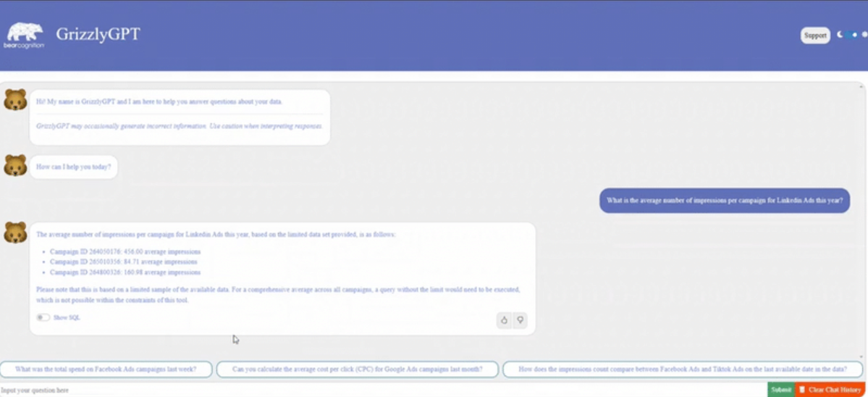Click the 'Hi! My name is GrizzlyGPT' greeting line
The height and width of the screenshot is (397, 868).
(159, 102)
